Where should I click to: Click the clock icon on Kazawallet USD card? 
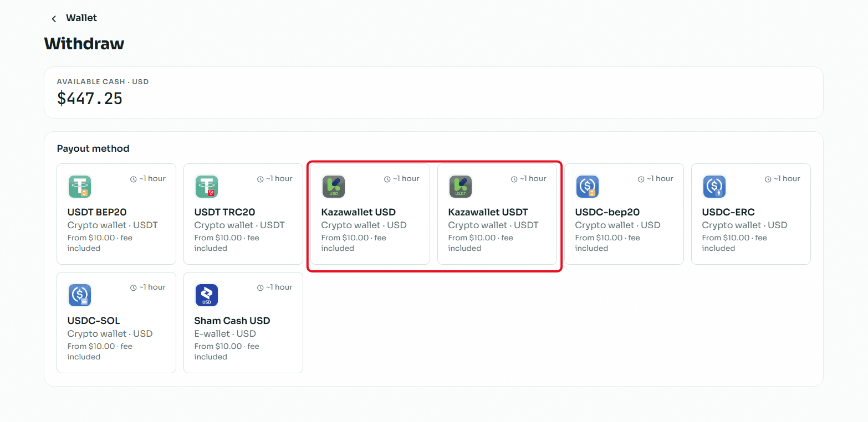point(387,179)
